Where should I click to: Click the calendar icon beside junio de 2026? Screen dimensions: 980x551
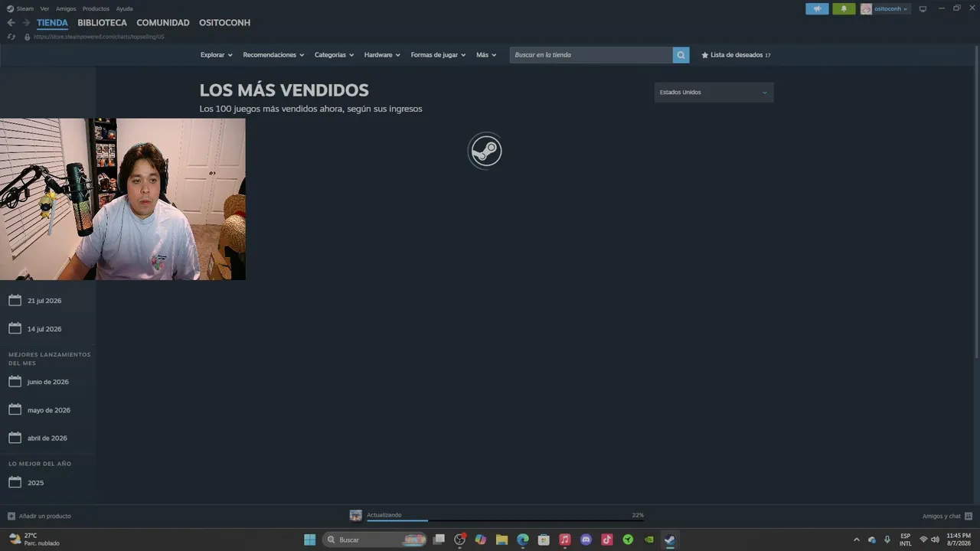[x=15, y=381]
